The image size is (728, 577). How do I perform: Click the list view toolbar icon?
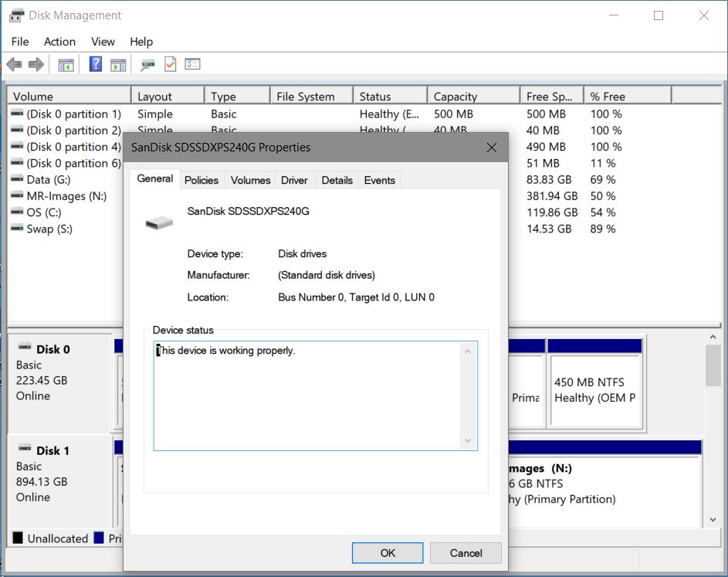193,63
